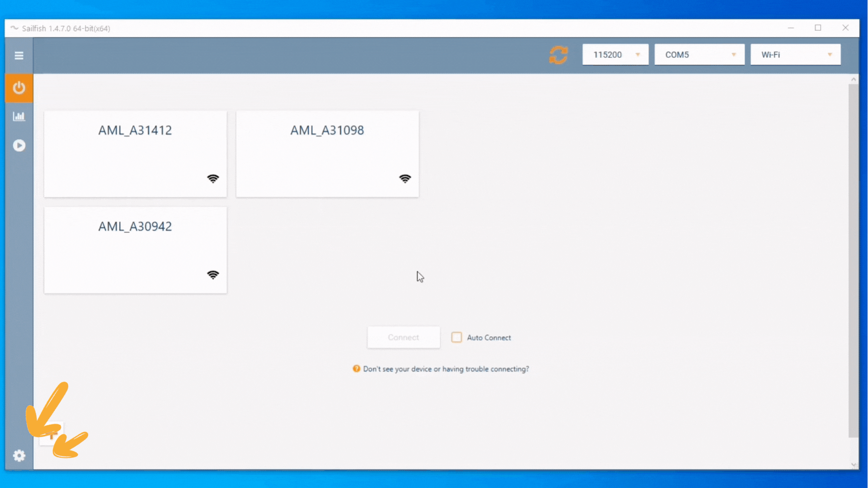Expand the 115200 baud rate dropdown
The width and height of the screenshot is (868, 488).
click(x=615, y=55)
